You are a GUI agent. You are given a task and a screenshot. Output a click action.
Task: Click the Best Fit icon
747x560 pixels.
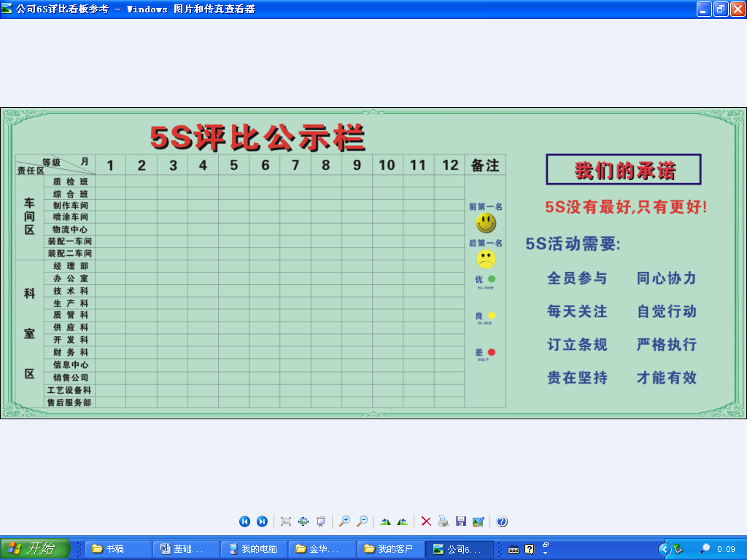tap(286, 521)
